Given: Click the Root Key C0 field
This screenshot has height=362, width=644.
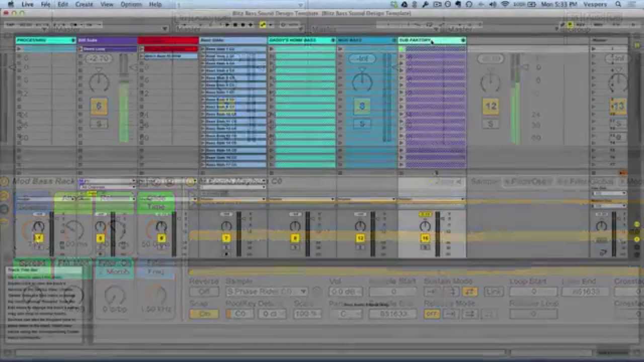Looking at the screenshot, I should point(240,314).
